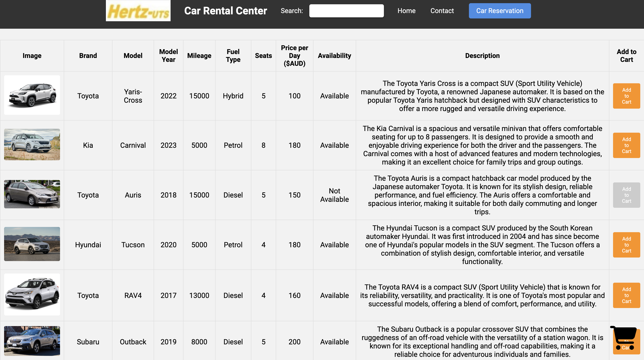Screen dimensions: 644x360
Task: Select the RAV4 model cell
Action: click(x=133, y=295)
